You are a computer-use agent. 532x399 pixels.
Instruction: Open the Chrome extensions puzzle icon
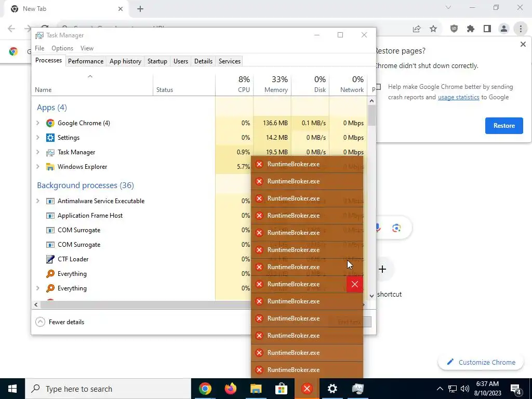[x=471, y=29]
